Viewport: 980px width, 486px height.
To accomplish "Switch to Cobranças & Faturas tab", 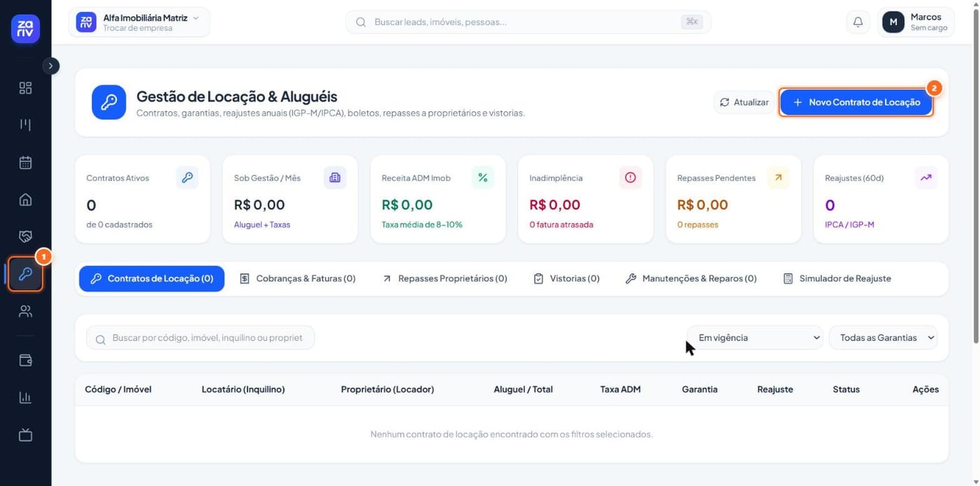I will click(297, 279).
